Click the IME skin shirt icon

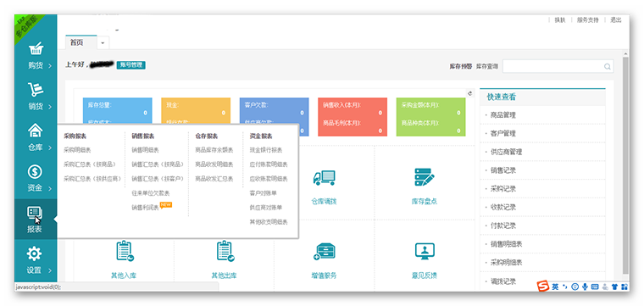(x=614, y=287)
